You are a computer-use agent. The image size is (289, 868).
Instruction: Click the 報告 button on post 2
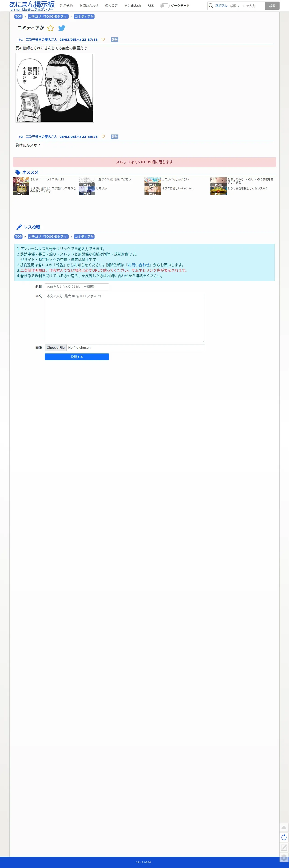115,137
